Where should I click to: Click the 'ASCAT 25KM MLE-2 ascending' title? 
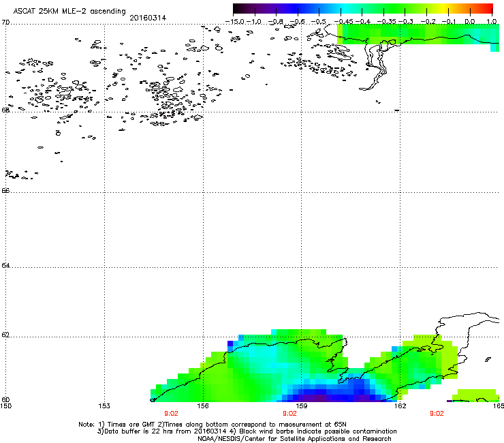(x=69, y=11)
